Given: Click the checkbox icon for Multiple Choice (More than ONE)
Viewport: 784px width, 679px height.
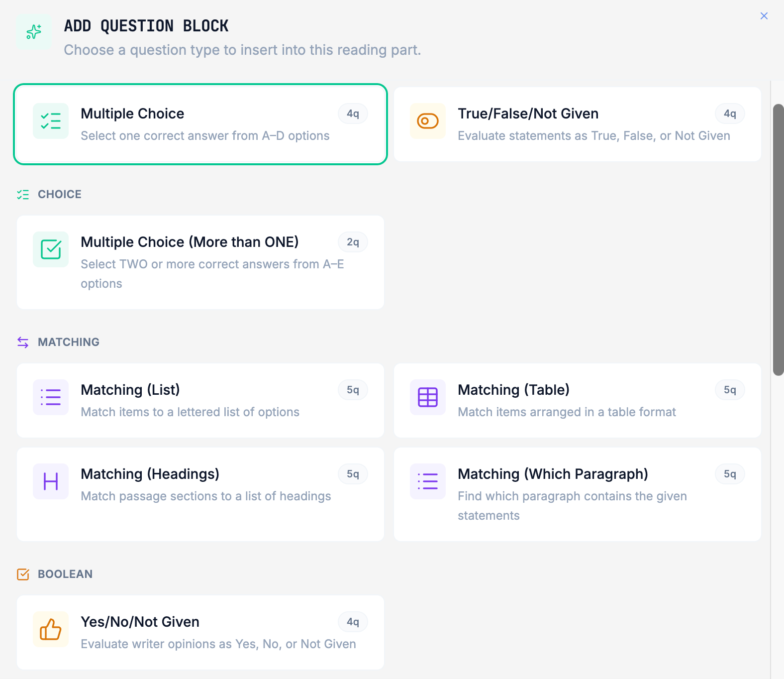Looking at the screenshot, I should 51,249.
